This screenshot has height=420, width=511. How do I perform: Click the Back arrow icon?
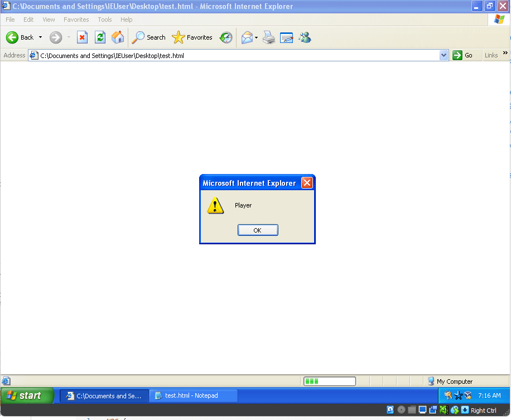[12, 37]
